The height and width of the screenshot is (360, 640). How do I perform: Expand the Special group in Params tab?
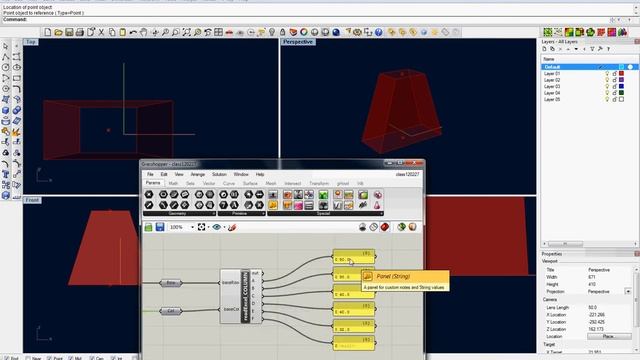325,213
